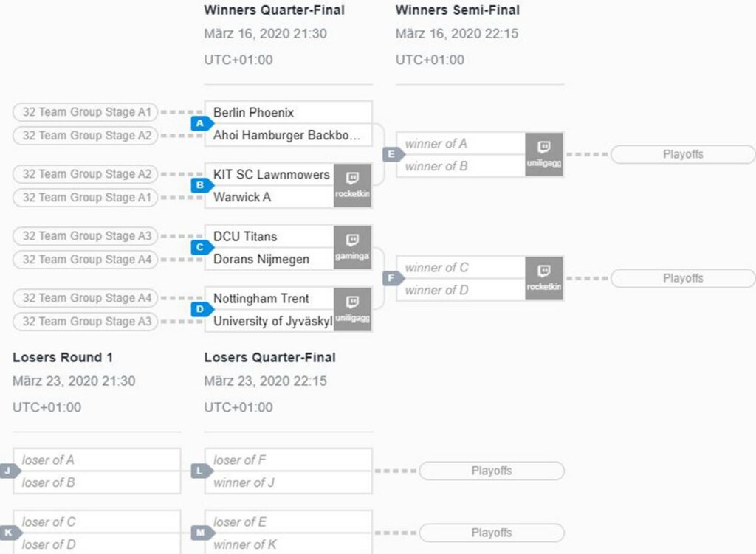This screenshot has height=554, width=756.
Task: Click the grey match M marker
Action: click(x=202, y=533)
